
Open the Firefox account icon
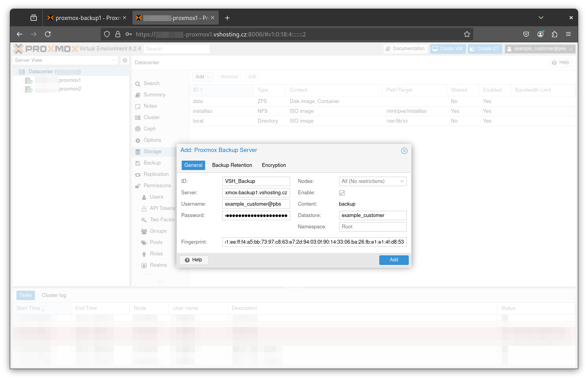(540, 34)
